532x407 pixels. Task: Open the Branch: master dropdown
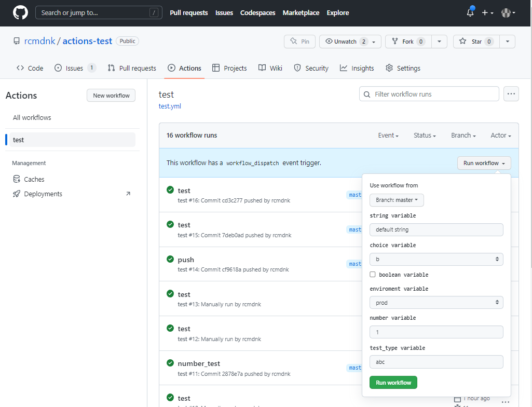(x=397, y=200)
